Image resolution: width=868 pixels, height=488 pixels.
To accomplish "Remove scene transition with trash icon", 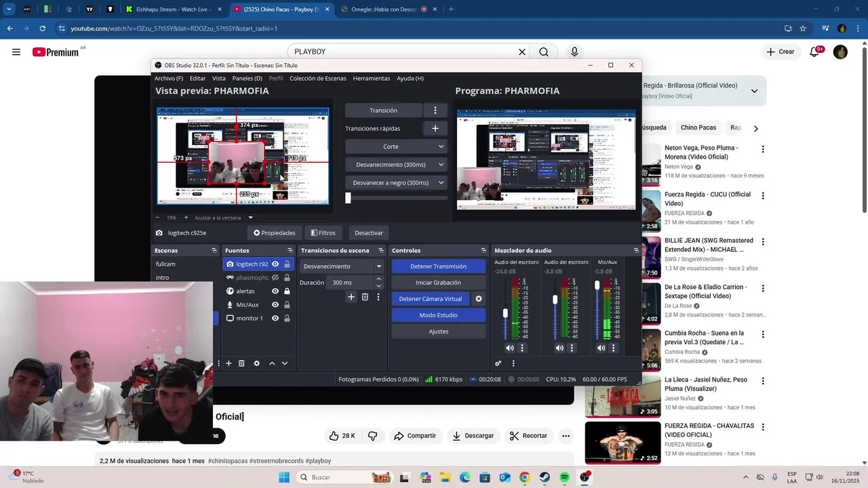I will (x=365, y=297).
